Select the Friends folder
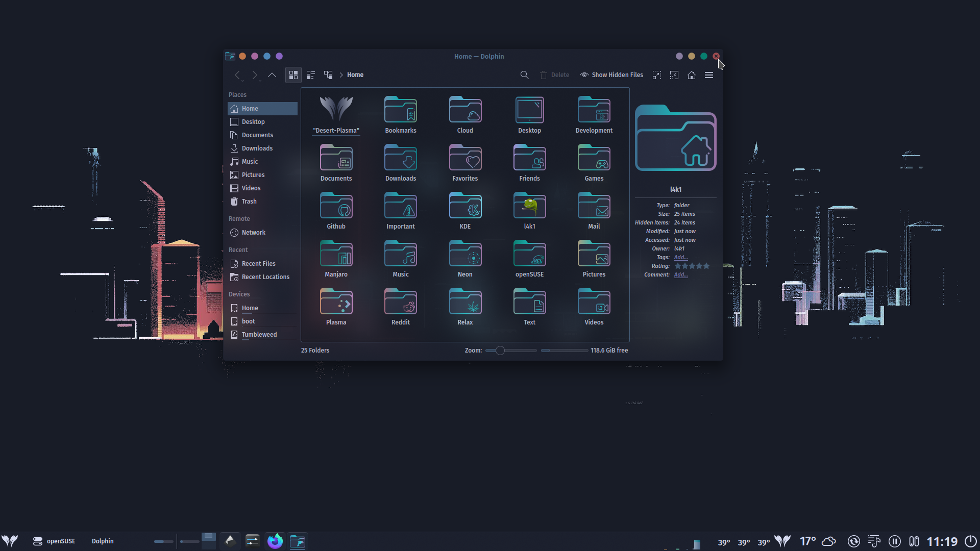The width and height of the screenshot is (980, 551). coord(530,163)
